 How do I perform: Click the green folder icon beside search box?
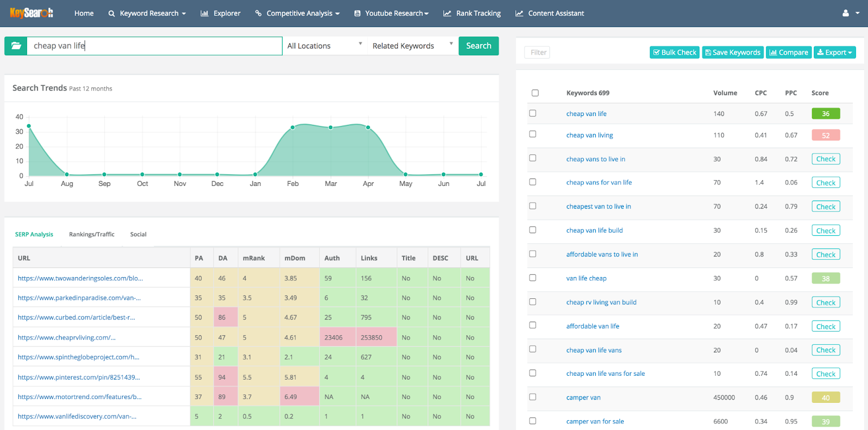pyautogui.click(x=16, y=46)
